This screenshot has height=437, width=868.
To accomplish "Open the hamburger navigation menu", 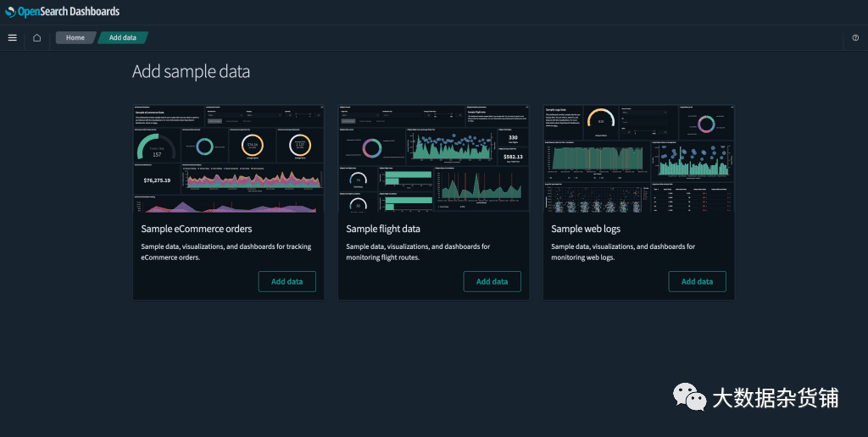I will 12,37.
